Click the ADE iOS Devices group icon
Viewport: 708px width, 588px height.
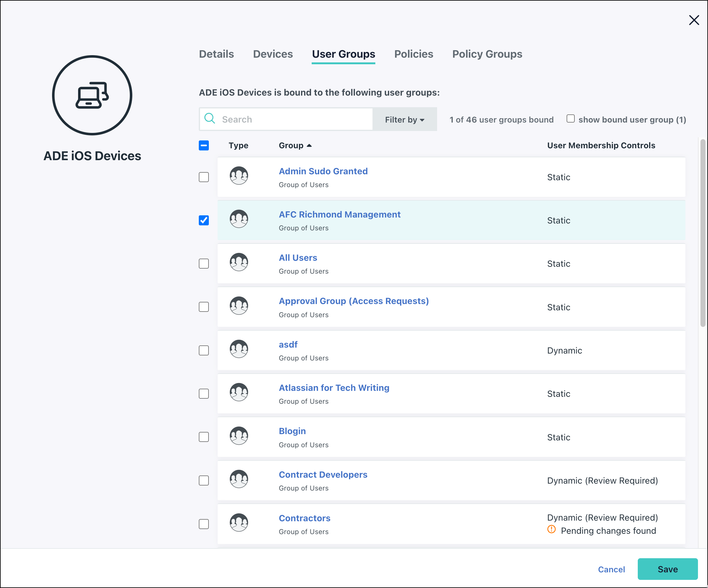[92, 95]
